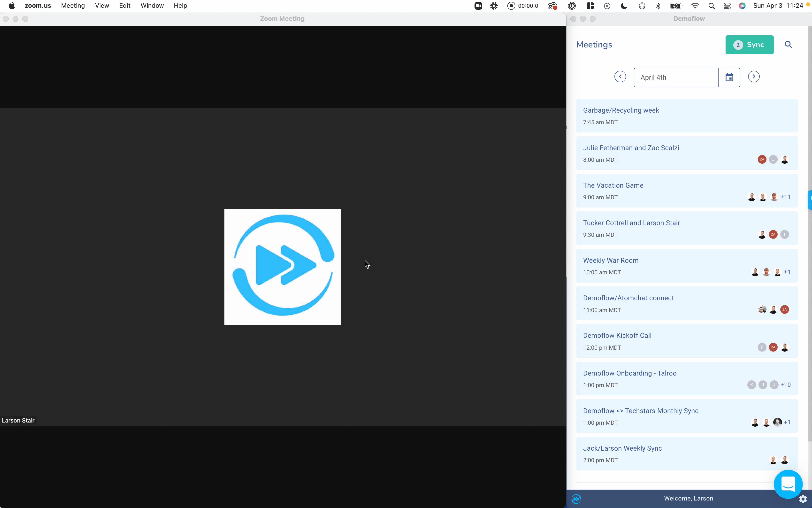Open The Vacation Game meeting

click(687, 191)
